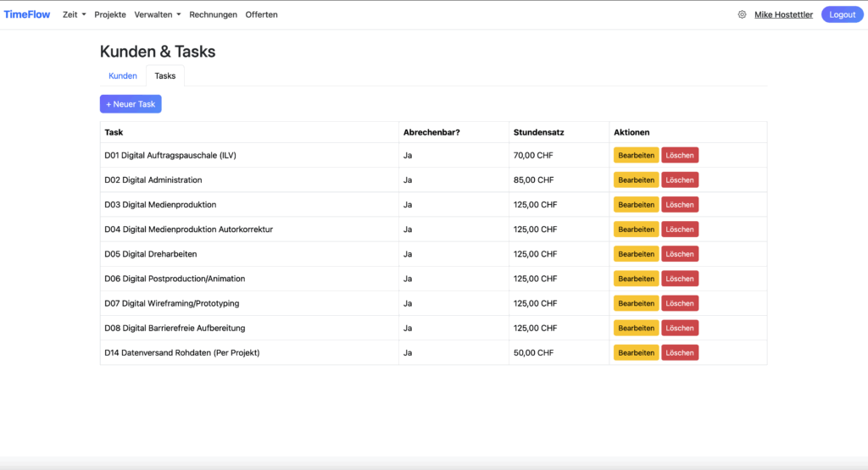868x470 pixels.
Task: Click the + Neuer Task button
Action: point(131,104)
